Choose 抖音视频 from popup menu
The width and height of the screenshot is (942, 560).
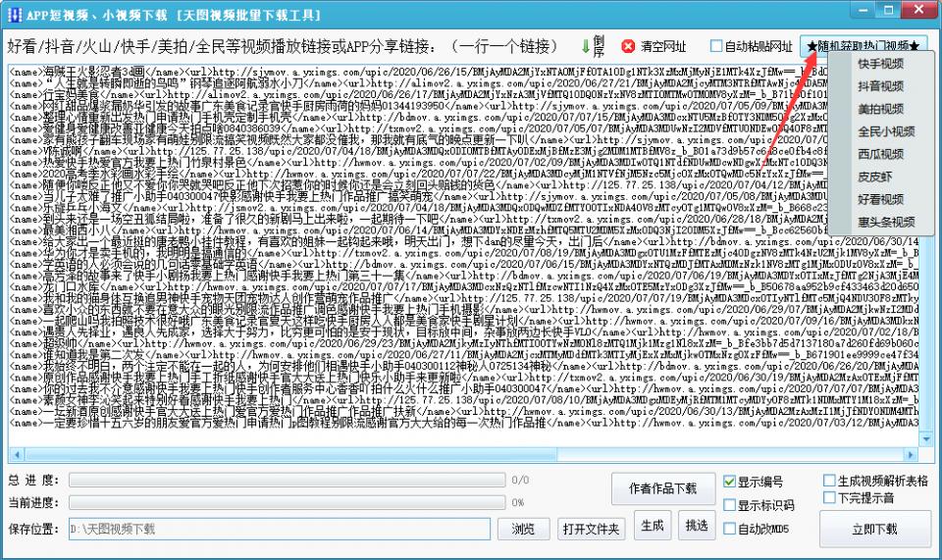(881, 86)
